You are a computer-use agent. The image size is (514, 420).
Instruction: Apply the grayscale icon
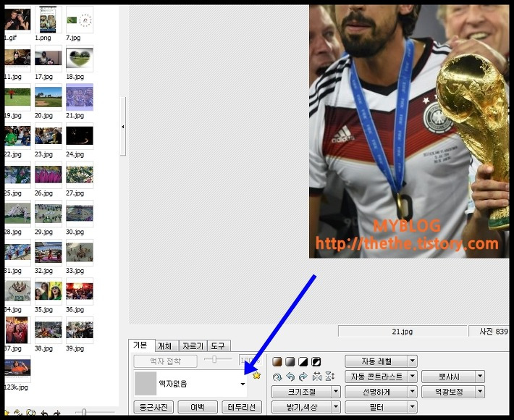pyautogui.click(x=290, y=361)
